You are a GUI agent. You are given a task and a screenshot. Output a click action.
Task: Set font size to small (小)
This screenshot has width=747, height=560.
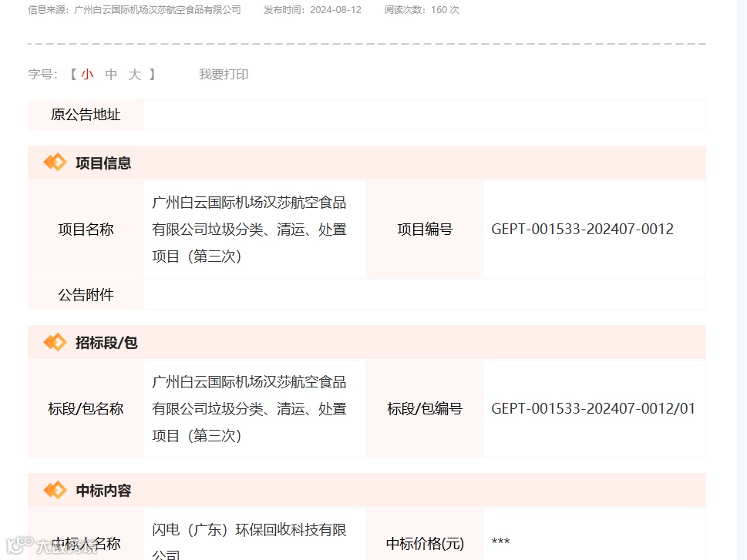87,74
